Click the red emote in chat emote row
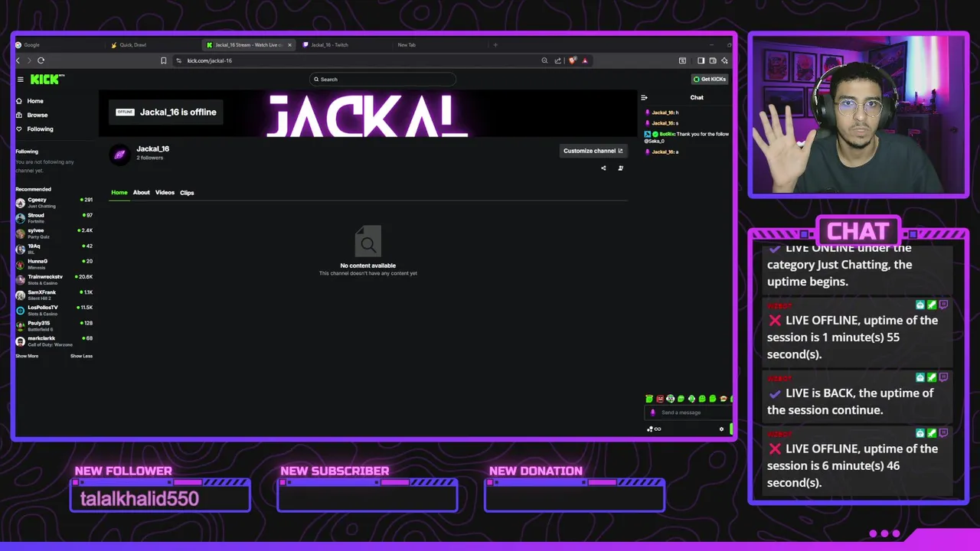 coord(660,399)
